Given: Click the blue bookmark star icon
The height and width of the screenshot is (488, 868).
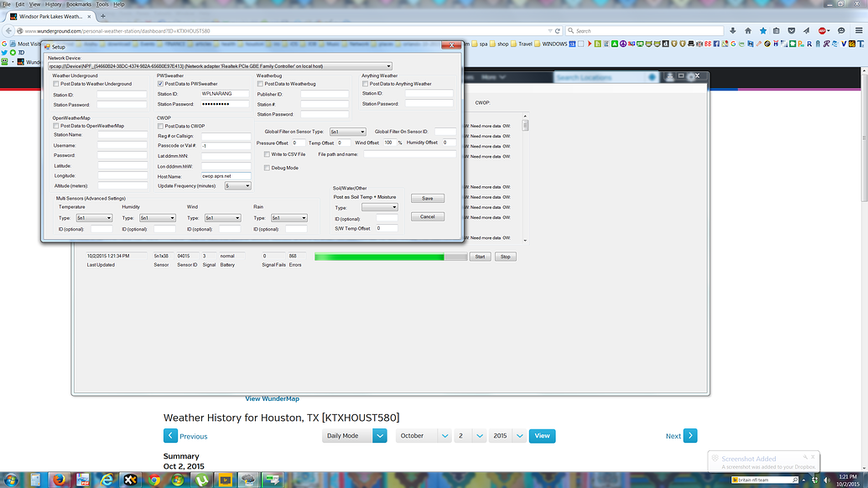Looking at the screenshot, I should (763, 31).
